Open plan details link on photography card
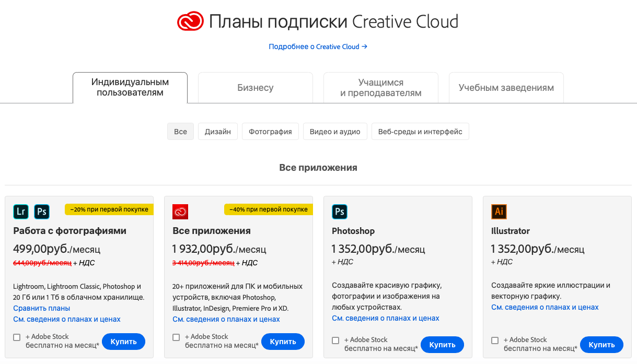The image size is (637, 364). point(67,319)
